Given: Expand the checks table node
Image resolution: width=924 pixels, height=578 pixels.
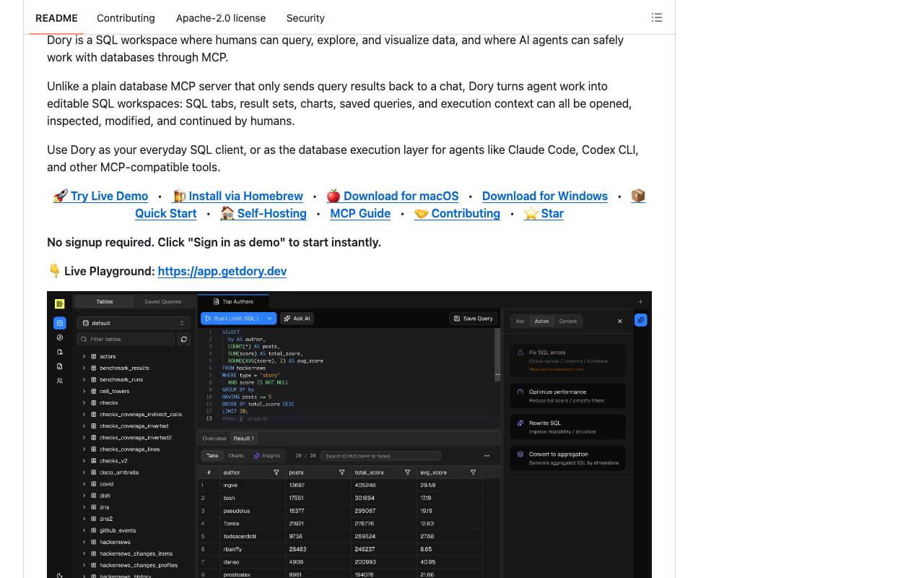Looking at the screenshot, I should [x=84, y=402].
